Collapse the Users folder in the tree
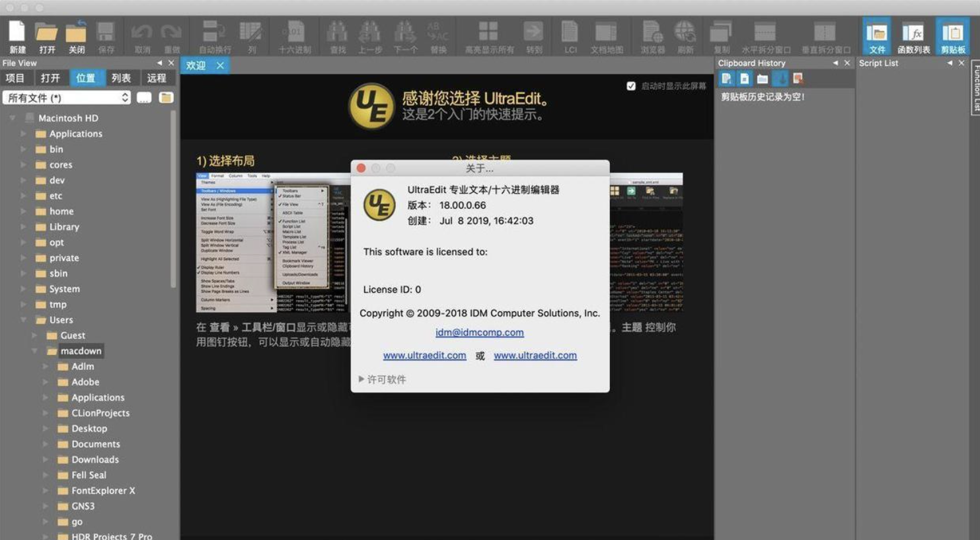The image size is (980, 540). tap(24, 320)
